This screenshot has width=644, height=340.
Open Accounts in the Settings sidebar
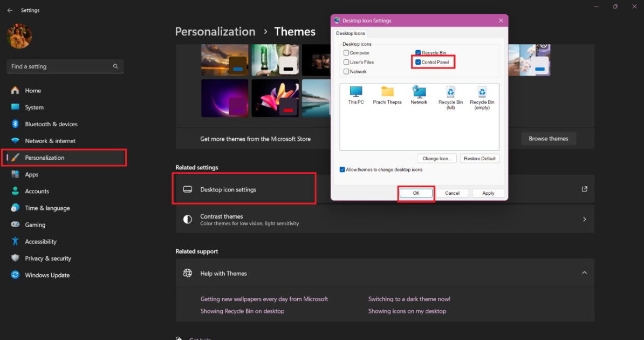[65, 191]
